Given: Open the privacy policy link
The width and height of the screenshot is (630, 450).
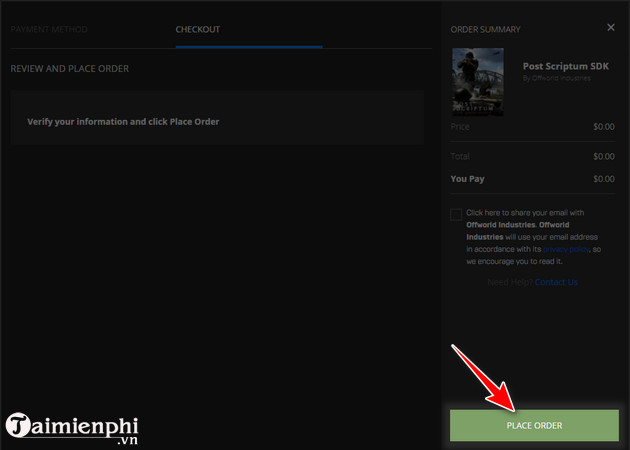Looking at the screenshot, I should (x=566, y=249).
